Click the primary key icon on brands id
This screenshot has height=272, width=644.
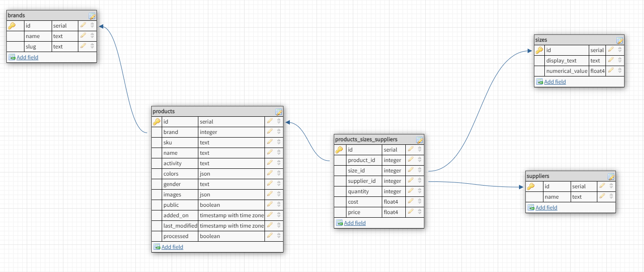[x=11, y=25]
